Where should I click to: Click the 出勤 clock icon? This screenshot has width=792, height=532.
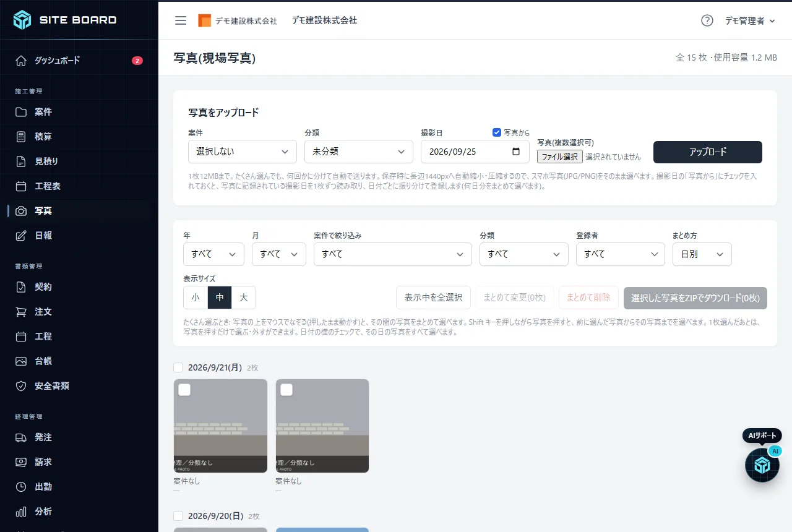coord(21,487)
